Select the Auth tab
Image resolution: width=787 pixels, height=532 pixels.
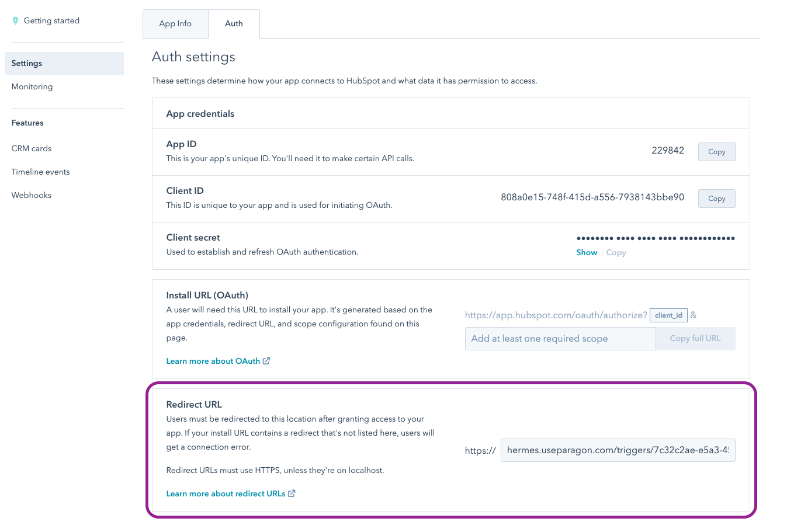(234, 24)
